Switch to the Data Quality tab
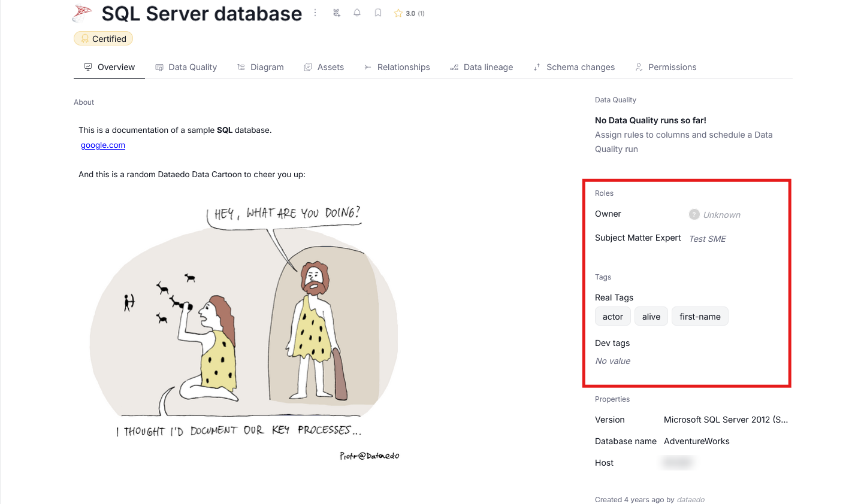 pyautogui.click(x=186, y=67)
